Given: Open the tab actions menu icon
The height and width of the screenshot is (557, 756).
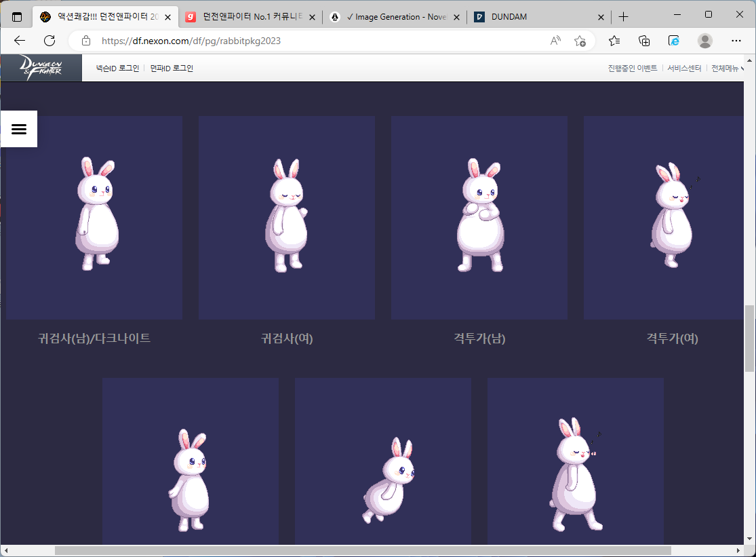Looking at the screenshot, I should (x=17, y=17).
